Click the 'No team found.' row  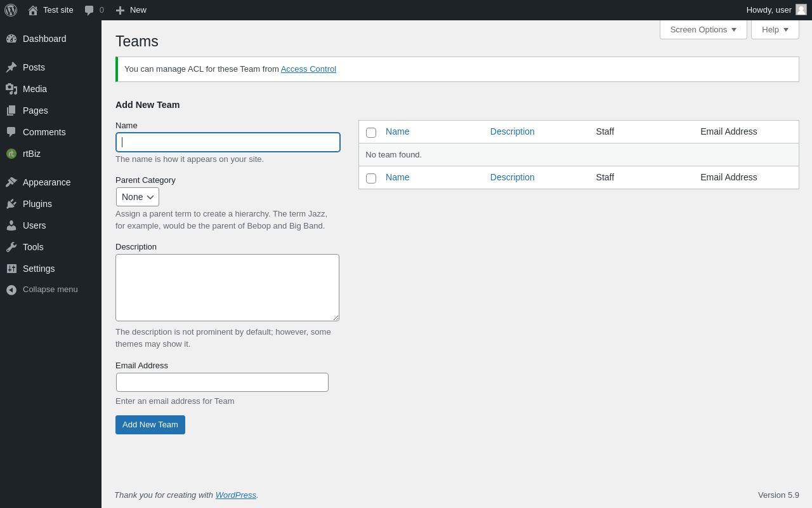click(579, 155)
